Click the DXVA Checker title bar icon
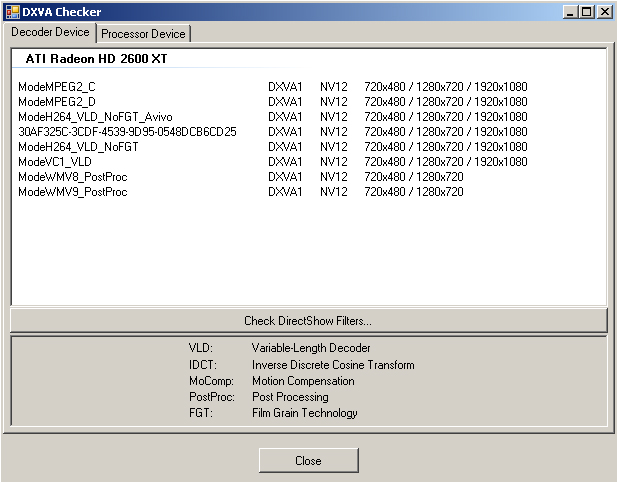Viewport: 617px width, 482px height. click(13, 12)
